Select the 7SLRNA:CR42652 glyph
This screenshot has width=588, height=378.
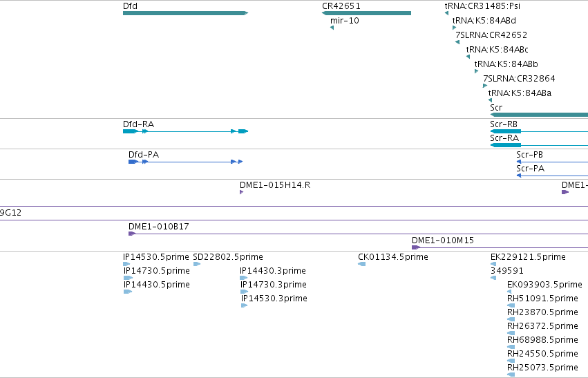coord(457,42)
